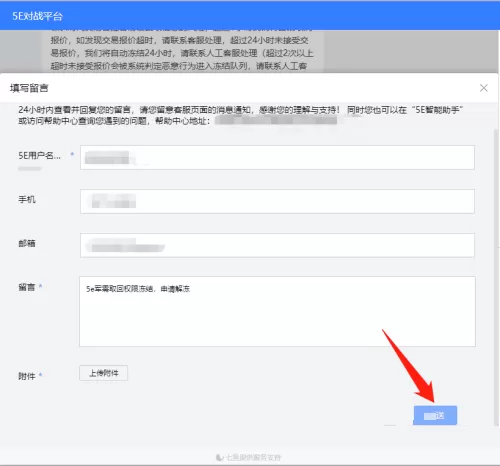Click the 上传附件 upload button
Image resolution: width=500 pixels, height=466 pixels.
104,373
